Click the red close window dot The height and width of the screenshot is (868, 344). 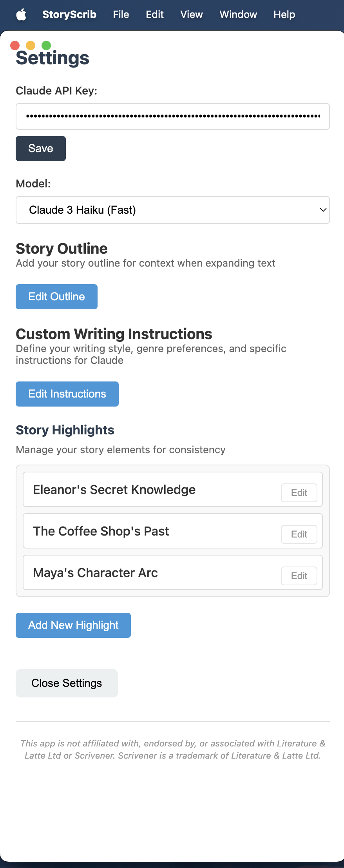click(x=15, y=45)
